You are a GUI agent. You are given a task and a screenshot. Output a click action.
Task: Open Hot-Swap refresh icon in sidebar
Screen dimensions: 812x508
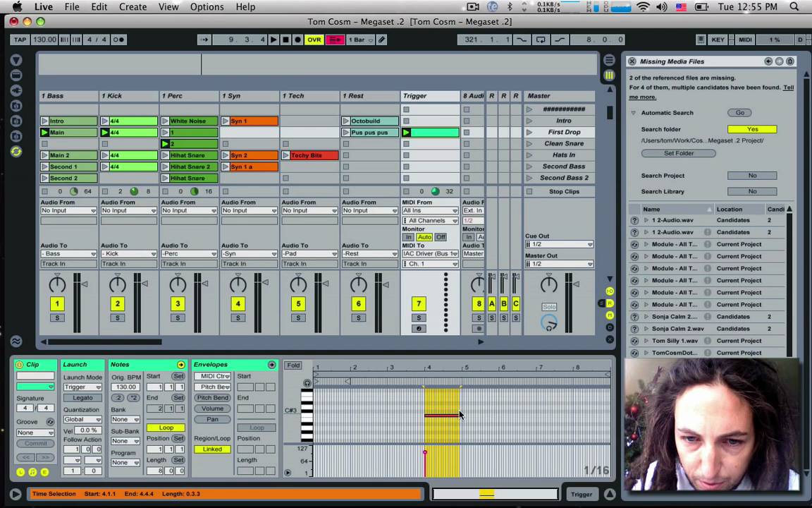tap(16, 152)
